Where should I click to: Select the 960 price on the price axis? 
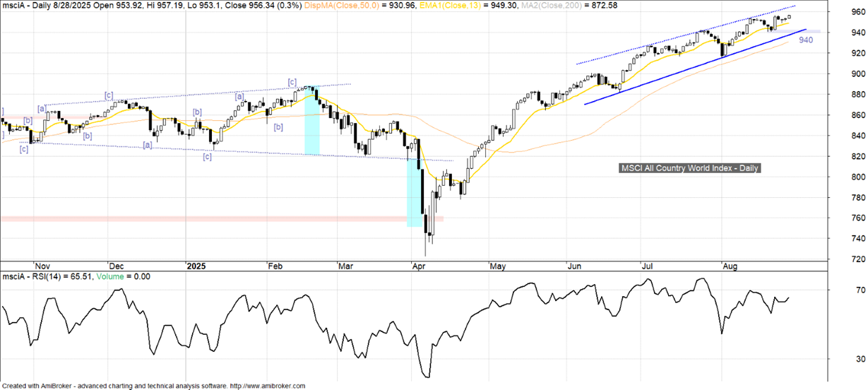point(857,12)
